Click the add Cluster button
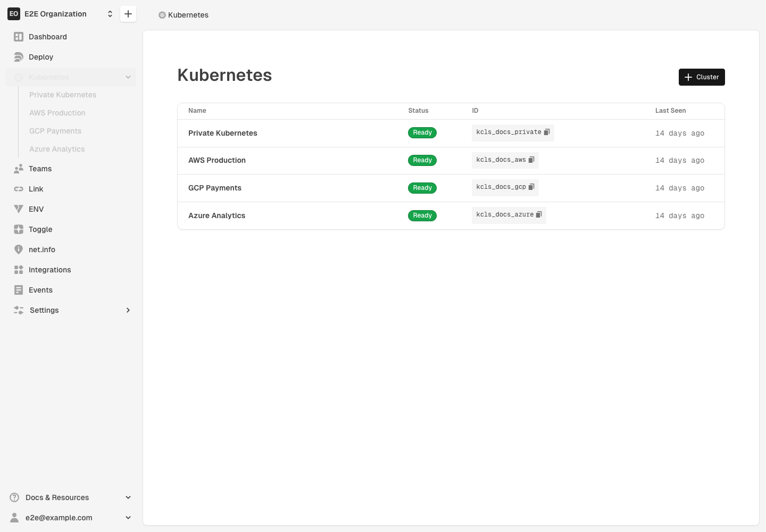Viewport: 766px width, 532px height. (702, 77)
